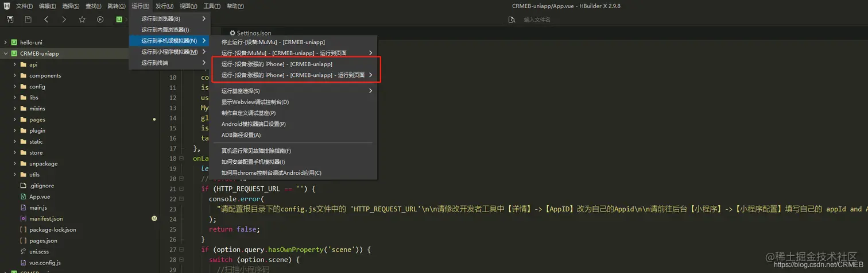Open pages.json in the file tree
The width and height of the screenshot is (868, 273).
pyautogui.click(x=43, y=240)
